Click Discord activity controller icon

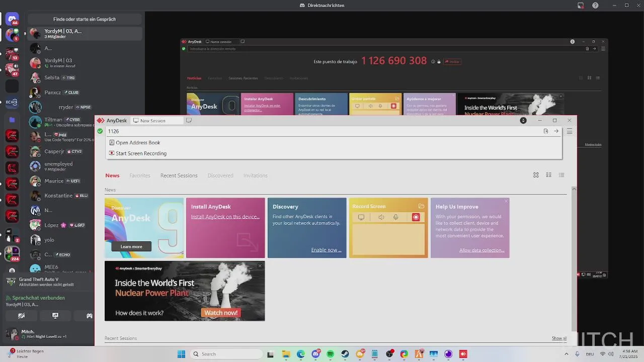(x=89, y=316)
